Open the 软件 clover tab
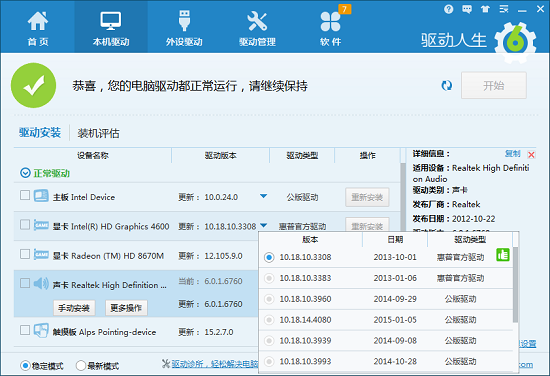 click(330, 28)
